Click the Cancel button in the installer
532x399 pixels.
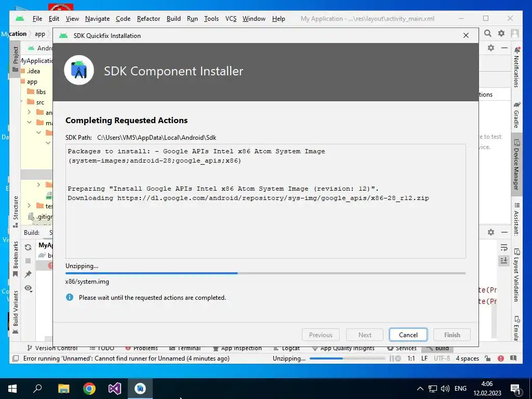408,335
